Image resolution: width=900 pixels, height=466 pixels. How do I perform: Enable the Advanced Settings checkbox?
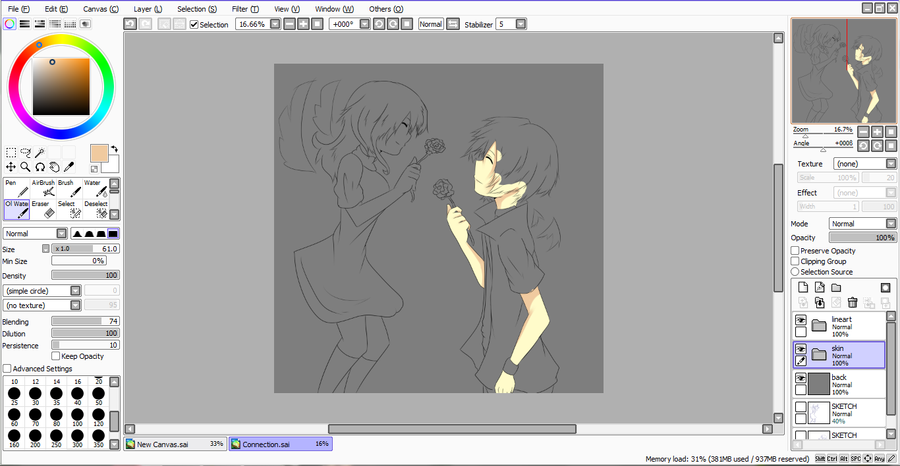click(x=7, y=368)
